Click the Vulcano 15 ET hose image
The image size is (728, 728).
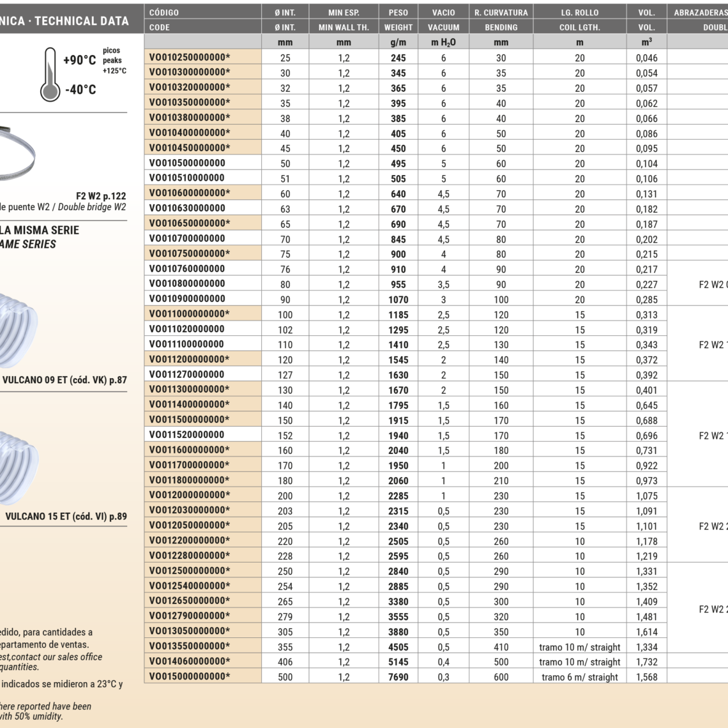pyautogui.click(x=18, y=467)
